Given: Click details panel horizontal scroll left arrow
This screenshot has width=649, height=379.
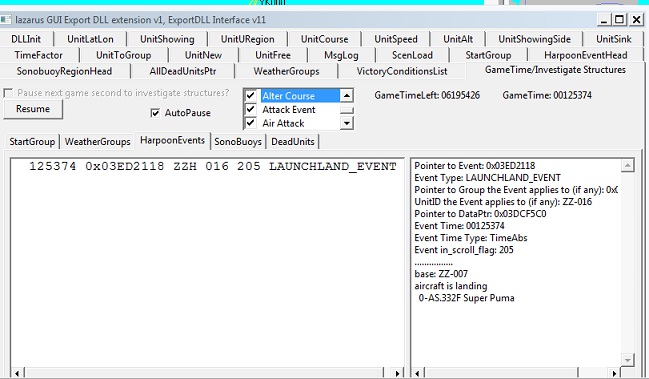Looking at the screenshot, I should [417, 373].
